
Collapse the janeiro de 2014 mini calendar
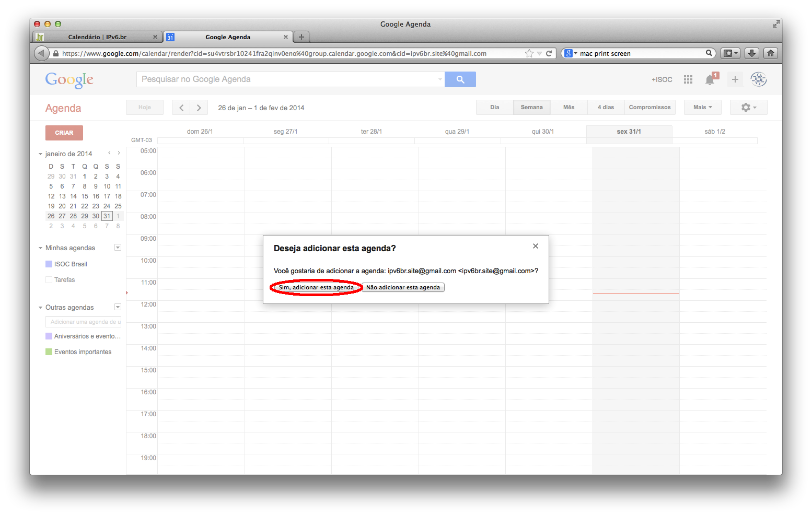tap(40, 154)
